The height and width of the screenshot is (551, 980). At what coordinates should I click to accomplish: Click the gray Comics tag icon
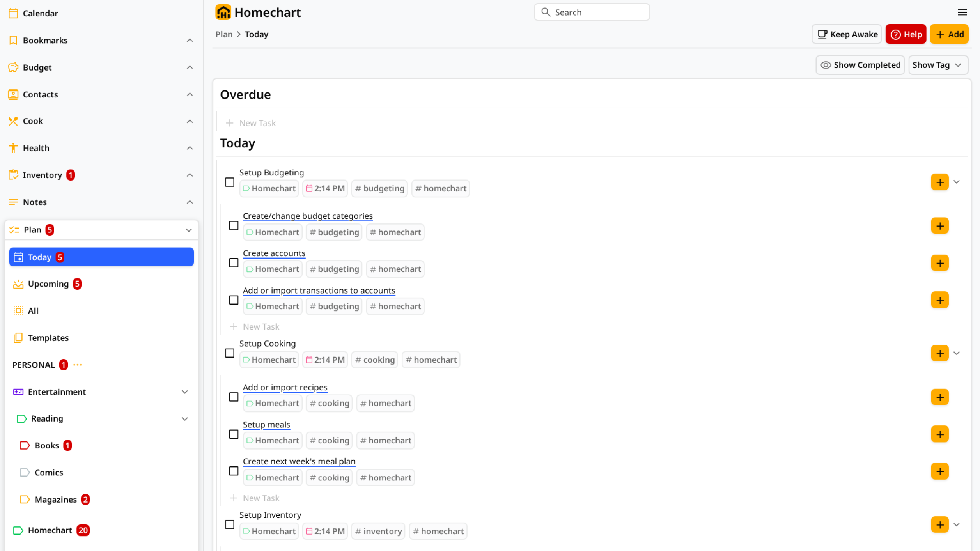pos(25,473)
